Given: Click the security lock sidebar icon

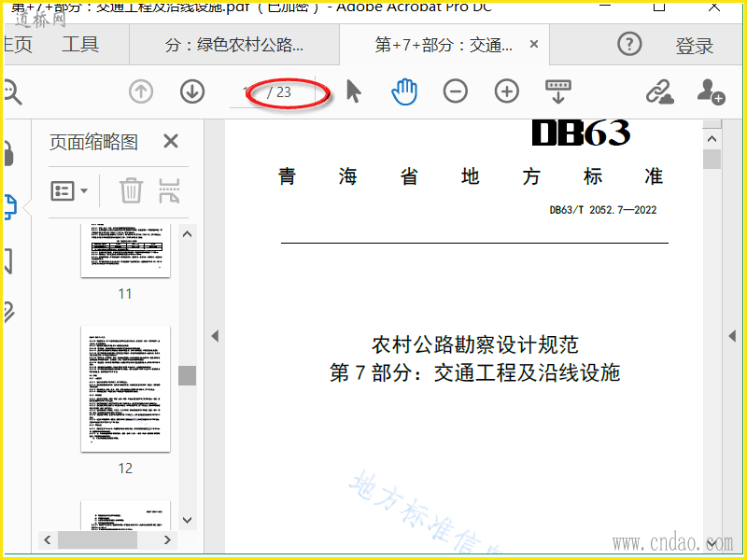Looking at the screenshot, I should 8,153.
